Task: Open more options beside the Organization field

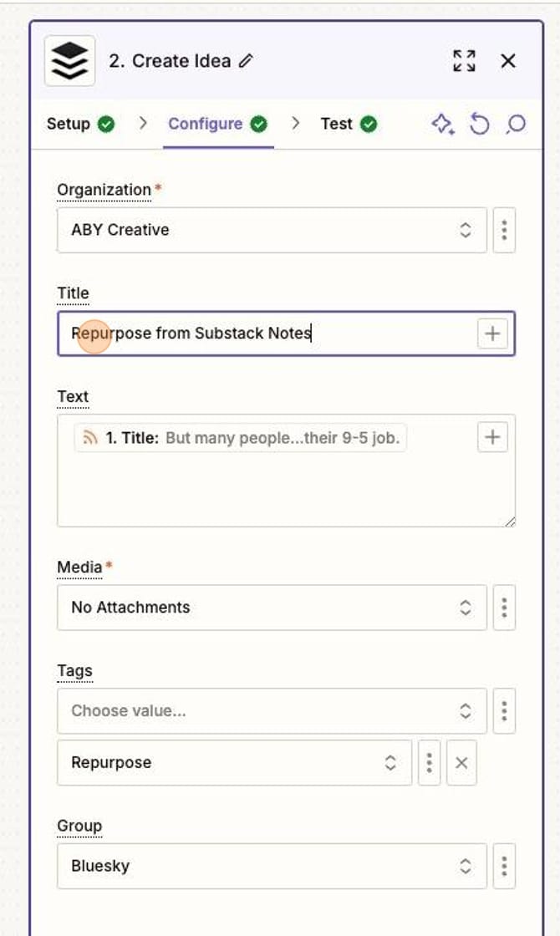Action: 505,231
